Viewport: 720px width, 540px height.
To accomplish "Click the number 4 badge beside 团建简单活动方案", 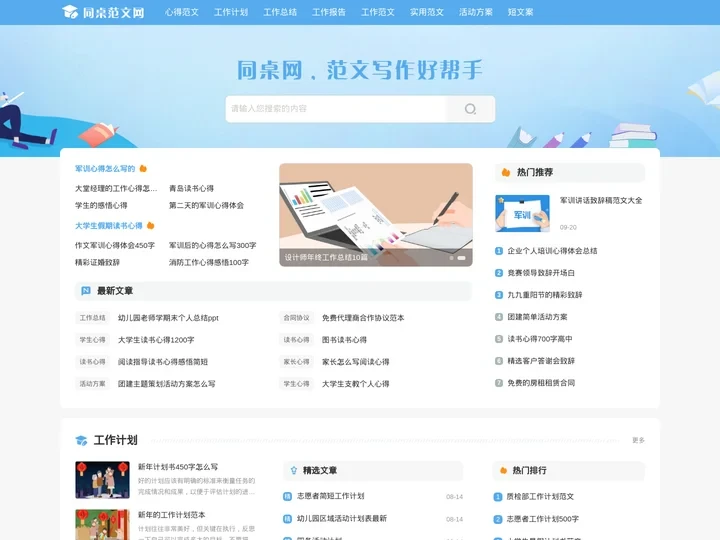I will pos(499,317).
